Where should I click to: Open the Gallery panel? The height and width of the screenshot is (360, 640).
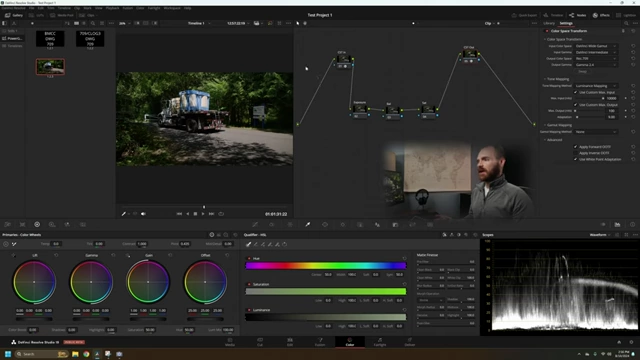[14, 15]
